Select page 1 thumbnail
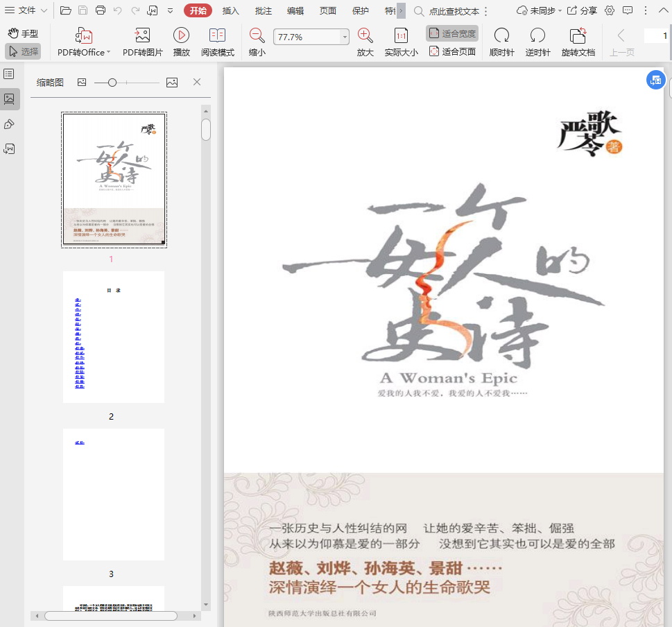 [114, 180]
